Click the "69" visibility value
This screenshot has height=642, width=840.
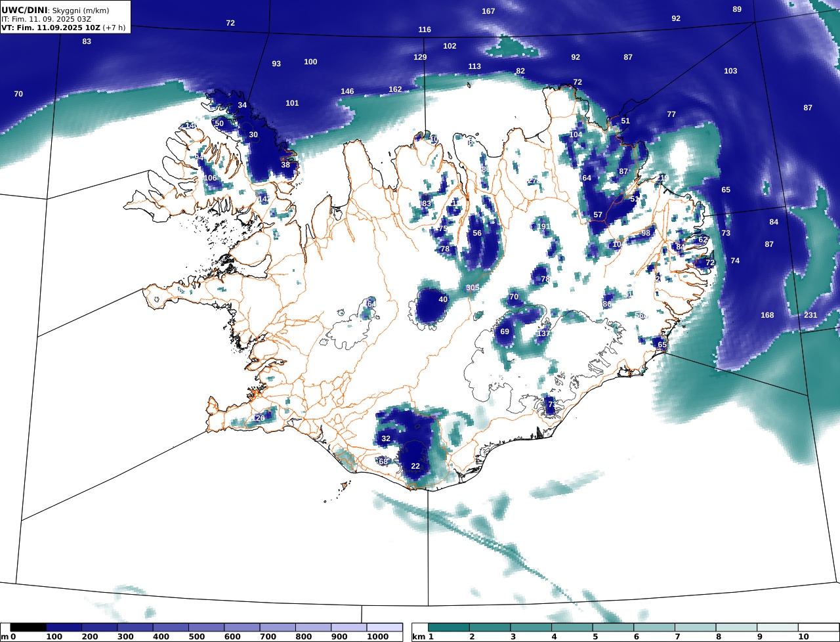505,332
